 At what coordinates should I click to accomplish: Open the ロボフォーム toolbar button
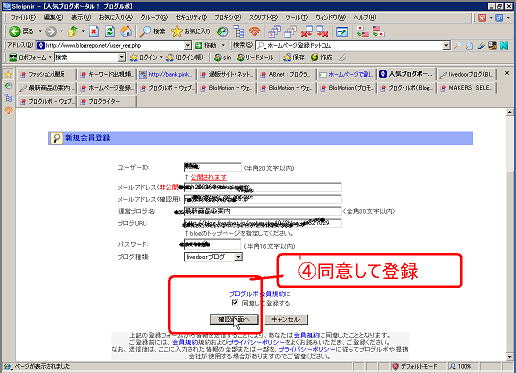point(27,57)
